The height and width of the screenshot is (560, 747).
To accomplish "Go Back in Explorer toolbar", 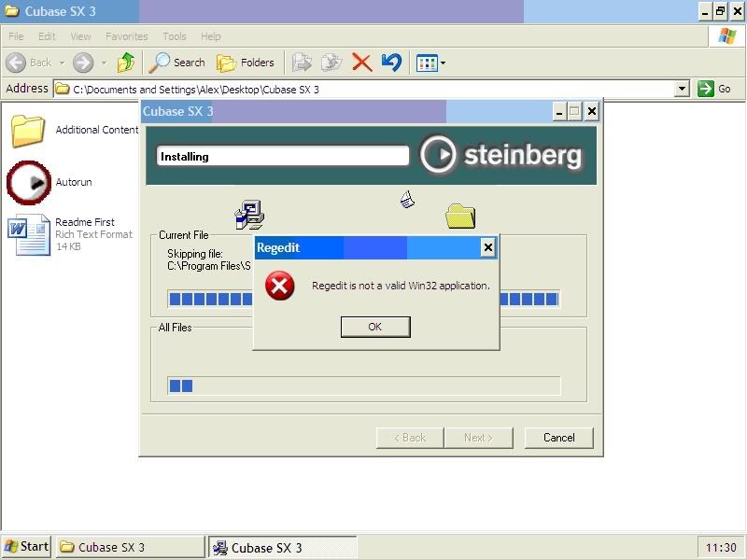I will click(x=29, y=63).
